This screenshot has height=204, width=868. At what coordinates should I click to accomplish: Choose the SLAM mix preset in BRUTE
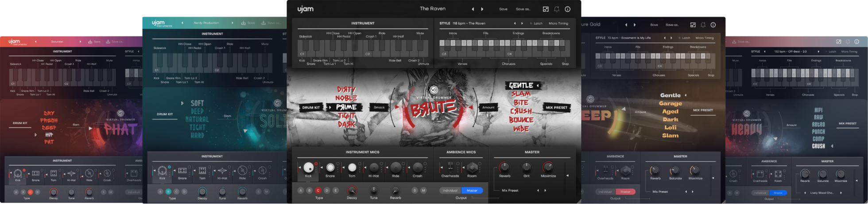(x=521, y=94)
